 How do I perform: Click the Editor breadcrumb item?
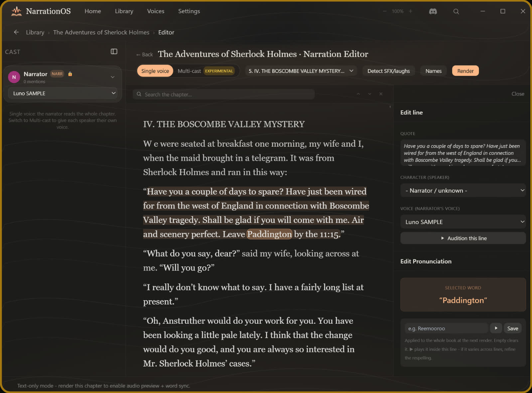[x=166, y=32]
